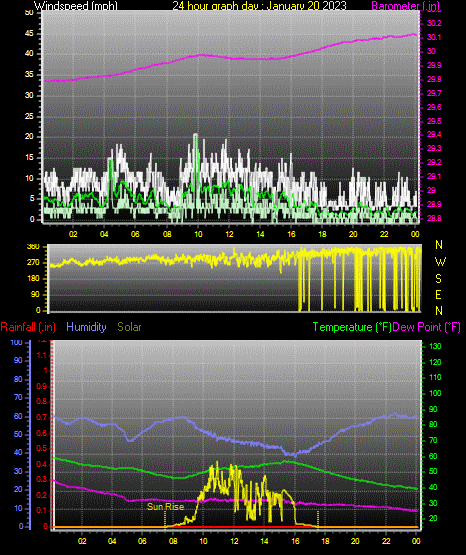
Task: Click the wind gust peak near 10 o'clock
Action: [x=196, y=135]
